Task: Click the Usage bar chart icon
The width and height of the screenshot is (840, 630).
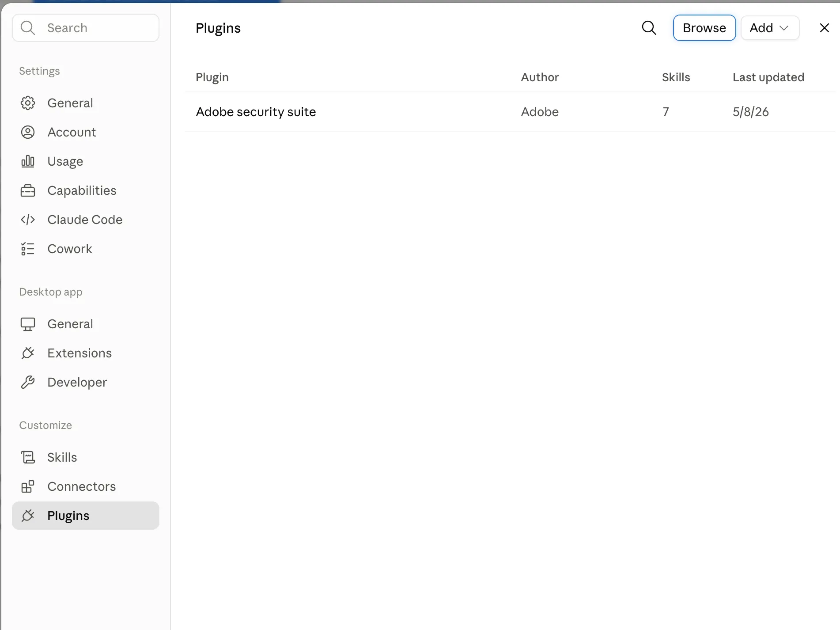Action: click(x=28, y=161)
